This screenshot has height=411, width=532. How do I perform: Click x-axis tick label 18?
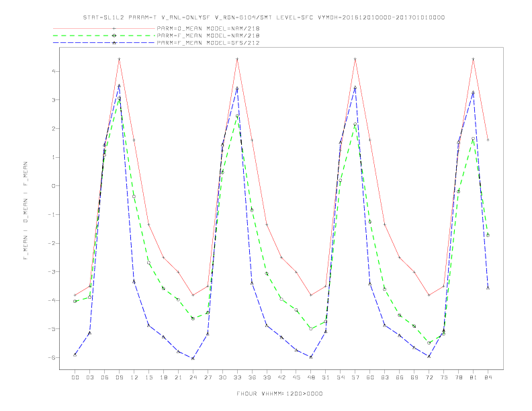pyautogui.click(x=163, y=377)
